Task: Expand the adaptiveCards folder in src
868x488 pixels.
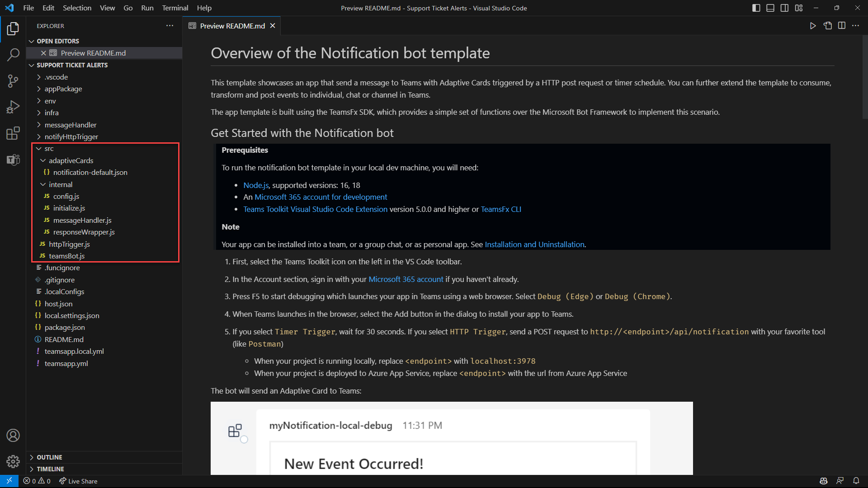Action: [71, 160]
